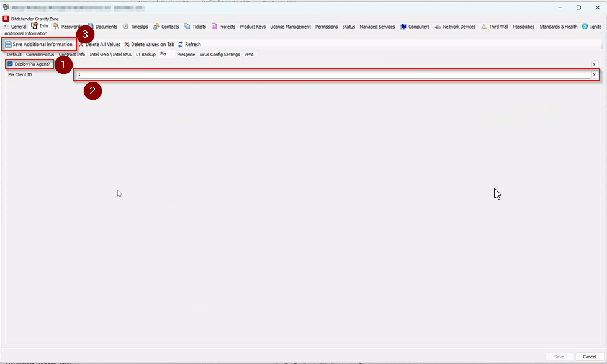Click Delete All Values

tap(100, 45)
